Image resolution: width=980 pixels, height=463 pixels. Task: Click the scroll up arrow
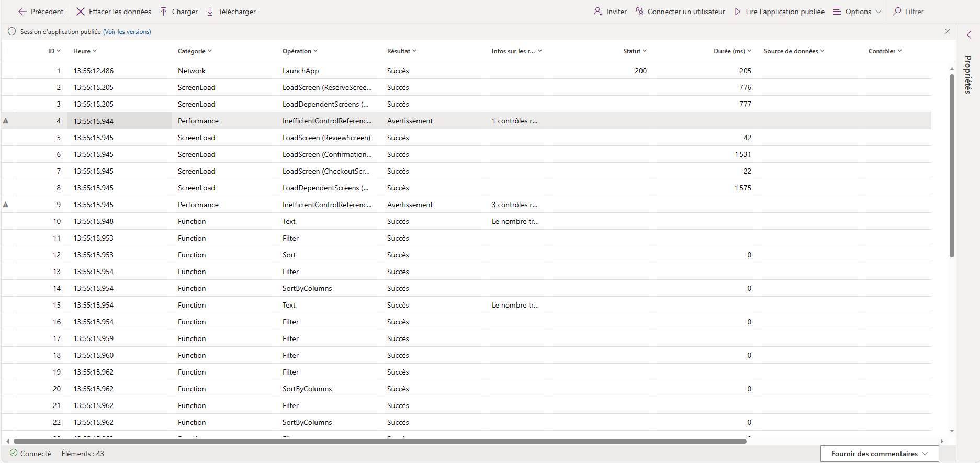pos(952,69)
